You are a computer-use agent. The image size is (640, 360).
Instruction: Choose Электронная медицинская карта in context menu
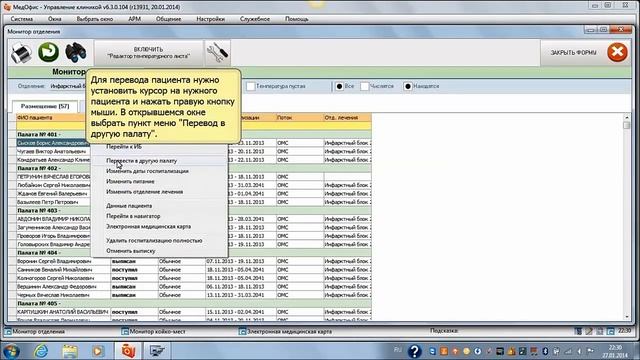point(159,226)
